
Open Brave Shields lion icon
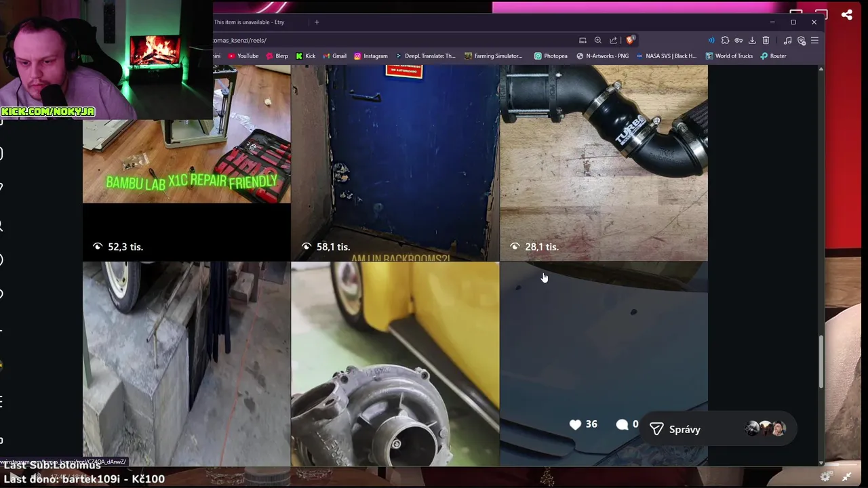(x=630, y=40)
